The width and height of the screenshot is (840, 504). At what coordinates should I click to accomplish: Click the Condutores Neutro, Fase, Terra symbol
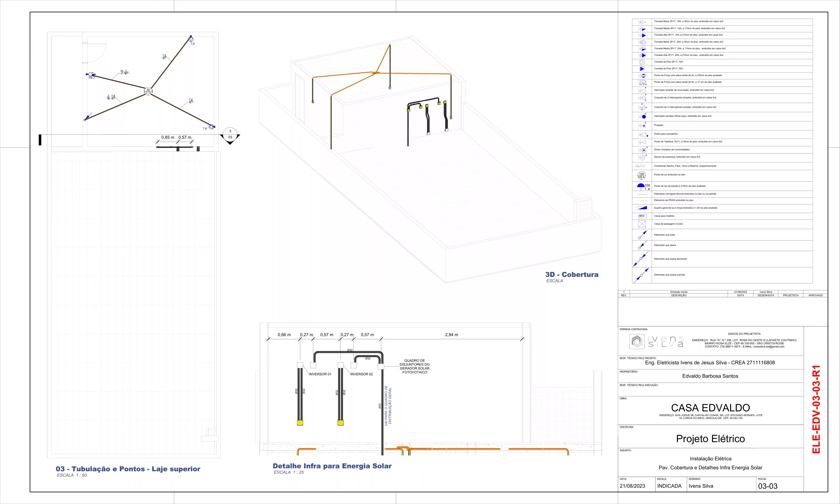[640, 166]
